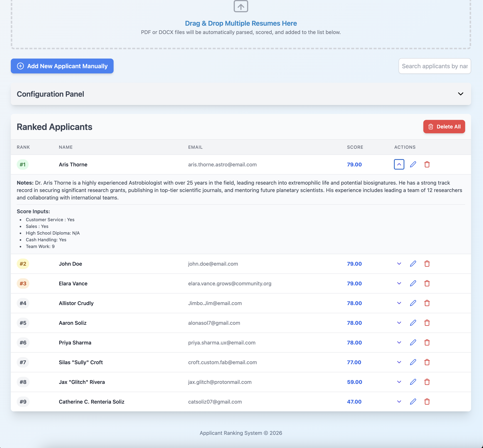Edit Aaron Soliz's applicant entry

[x=413, y=323]
